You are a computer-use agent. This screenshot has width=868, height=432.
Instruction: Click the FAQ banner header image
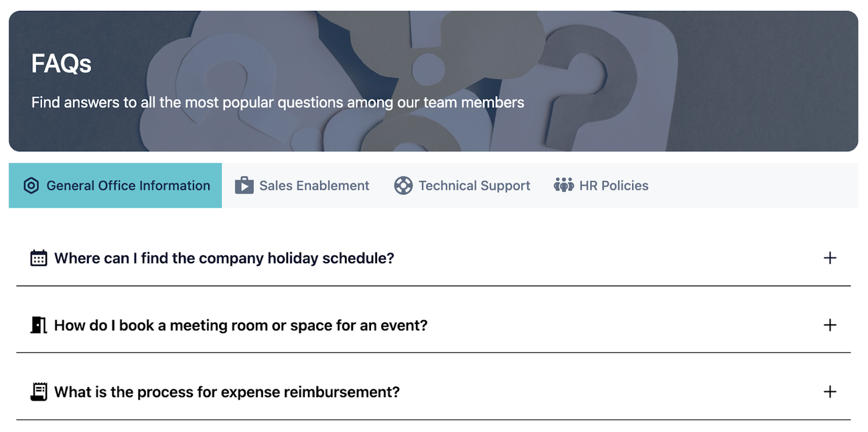click(434, 80)
